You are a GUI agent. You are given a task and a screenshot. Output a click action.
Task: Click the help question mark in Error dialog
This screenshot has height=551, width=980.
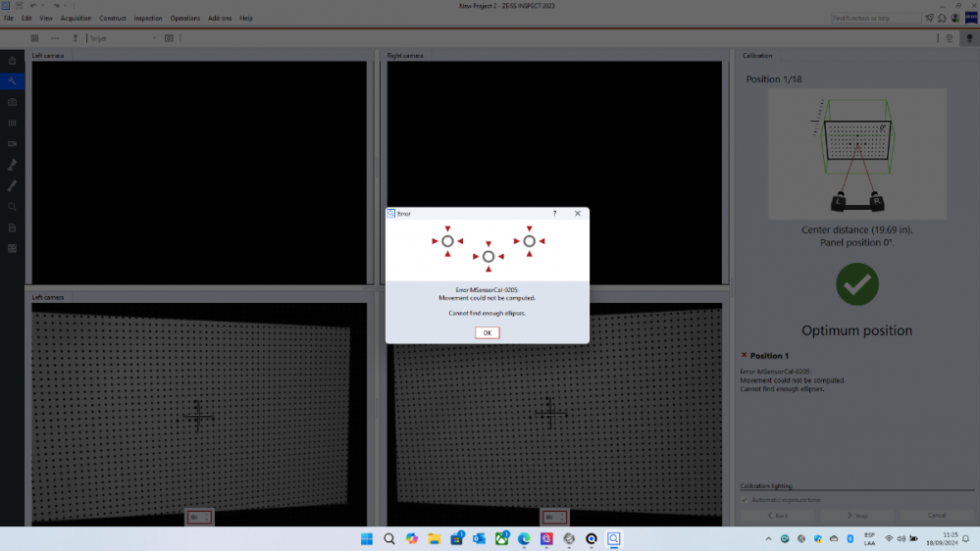(x=555, y=213)
